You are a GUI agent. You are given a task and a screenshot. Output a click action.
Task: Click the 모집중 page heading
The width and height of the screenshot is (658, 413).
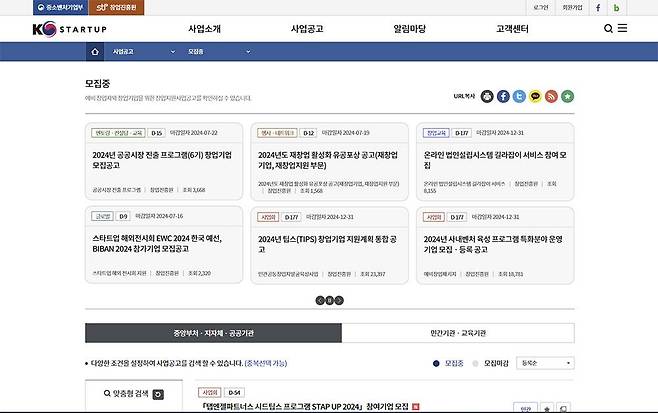coord(97,84)
